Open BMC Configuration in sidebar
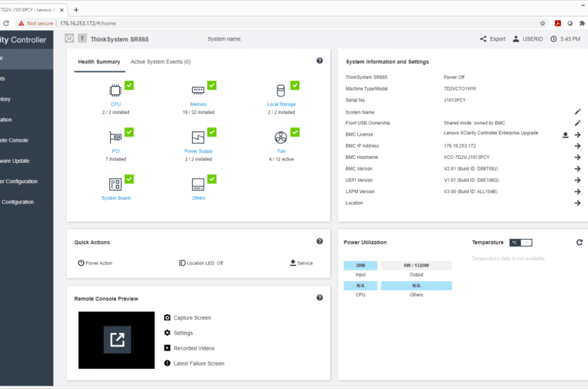The width and height of the screenshot is (588, 389). click(x=26, y=202)
